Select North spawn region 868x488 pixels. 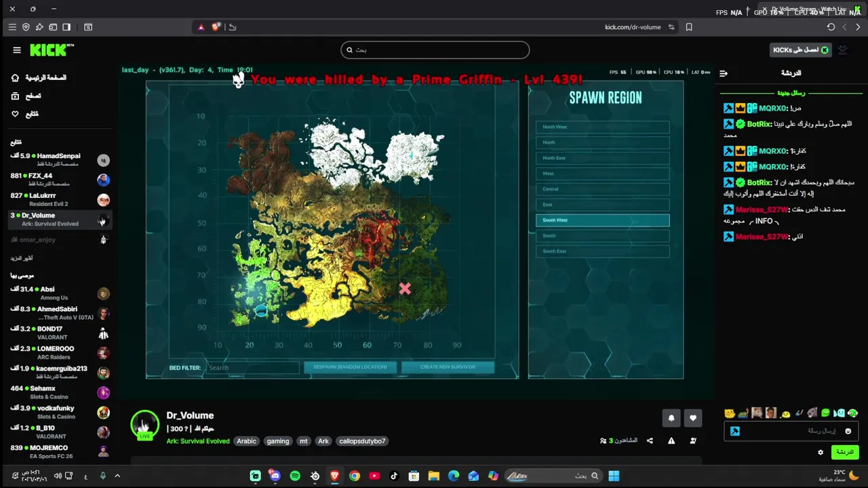(x=602, y=142)
